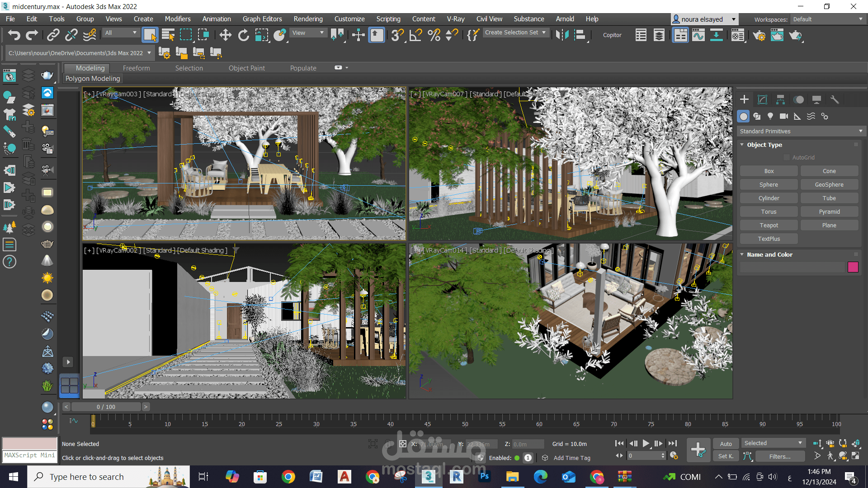Toggle Auto Key mode
The height and width of the screenshot is (488, 868).
tap(726, 444)
